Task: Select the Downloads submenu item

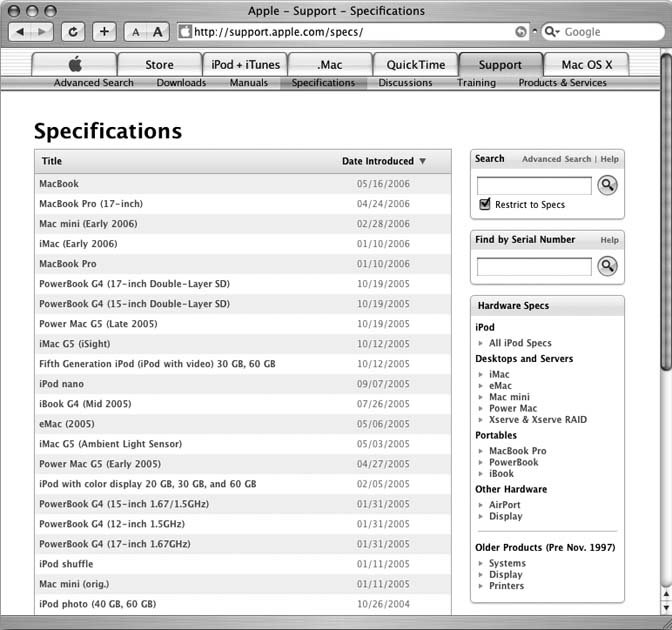Action: [181, 83]
